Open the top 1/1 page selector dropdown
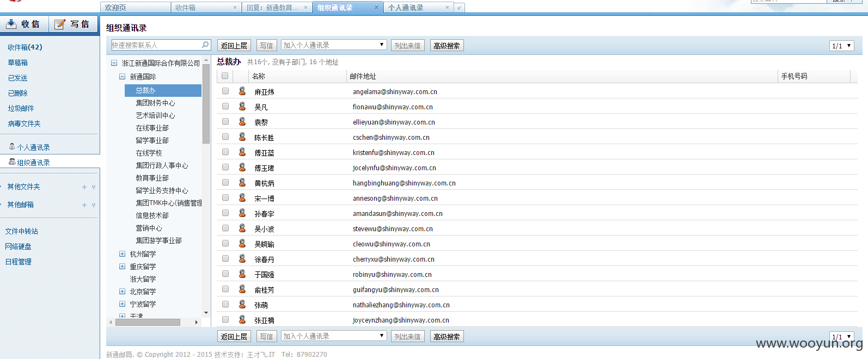 point(842,46)
